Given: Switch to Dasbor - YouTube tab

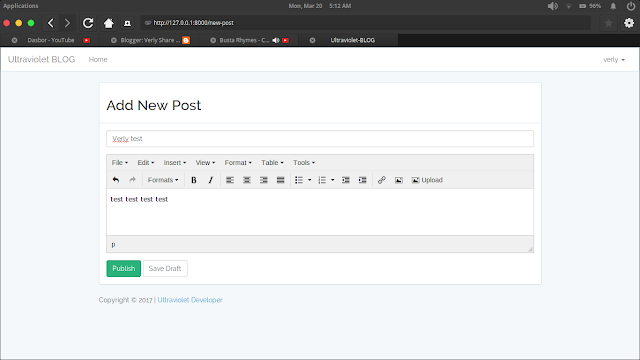Looking at the screenshot, I should [51, 40].
